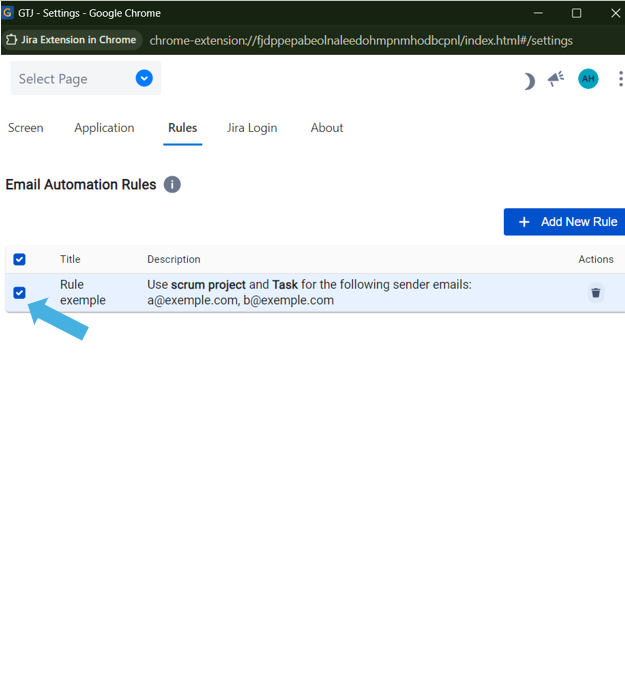Open the About tab
Image resolution: width=625 pixels, height=692 pixels.
[x=327, y=128]
